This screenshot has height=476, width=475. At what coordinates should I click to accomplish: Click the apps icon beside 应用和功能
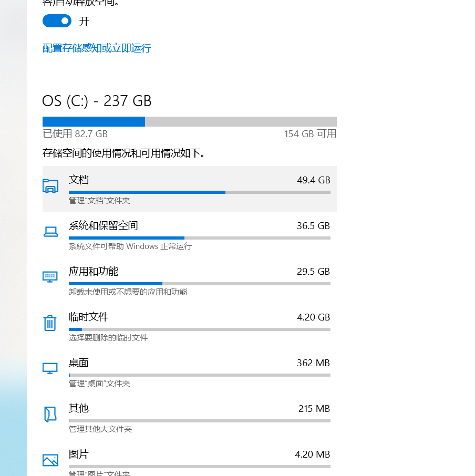[x=50, y=277]
